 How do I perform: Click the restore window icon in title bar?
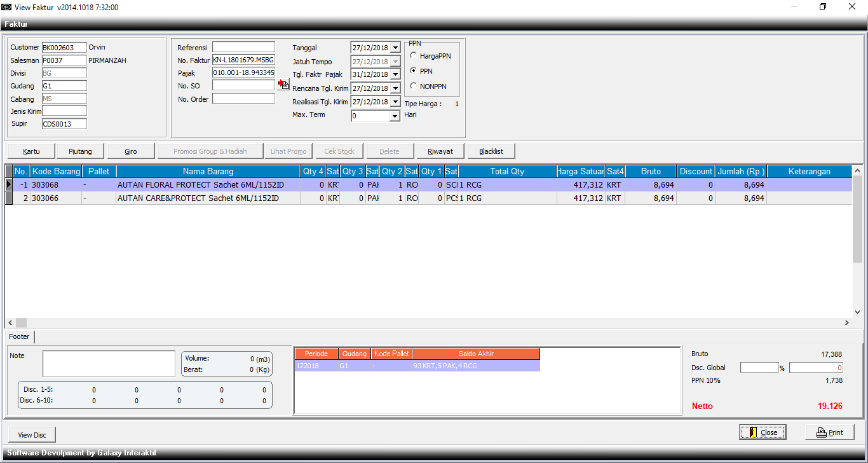tap(823, 7)
